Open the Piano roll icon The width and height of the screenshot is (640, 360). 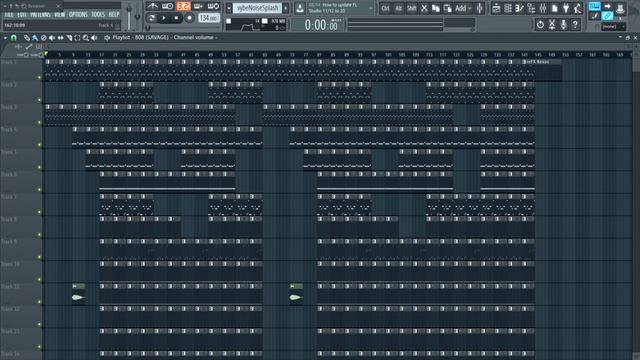coord(519,8)
